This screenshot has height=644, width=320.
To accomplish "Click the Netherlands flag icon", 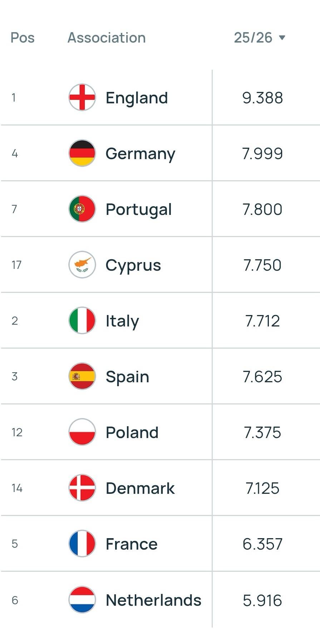I will (x=82, y=600).
